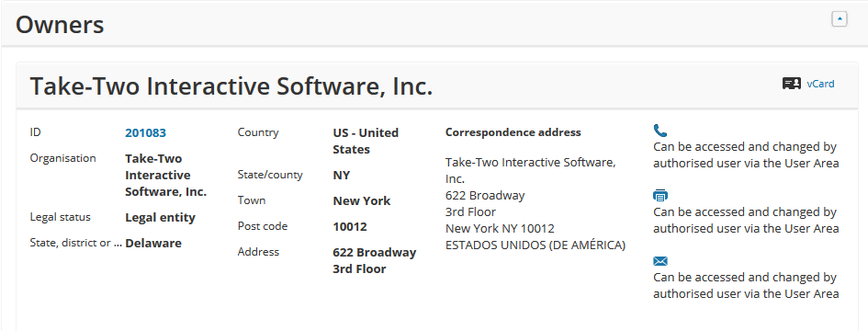Image resolution: width=868 pixels, height=331 pixels.
Task: Collapse the Owners section arrow
Action: [840, 19]
